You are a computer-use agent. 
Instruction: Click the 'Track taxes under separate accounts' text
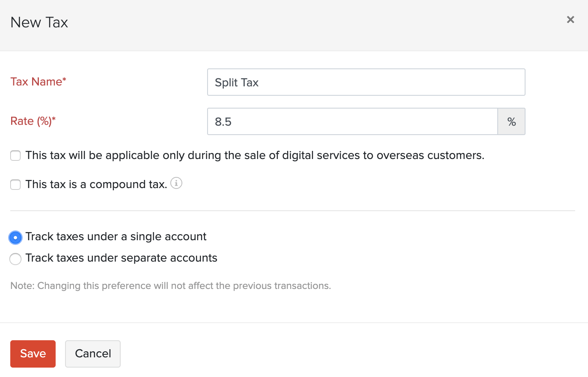tap(121, 258)
